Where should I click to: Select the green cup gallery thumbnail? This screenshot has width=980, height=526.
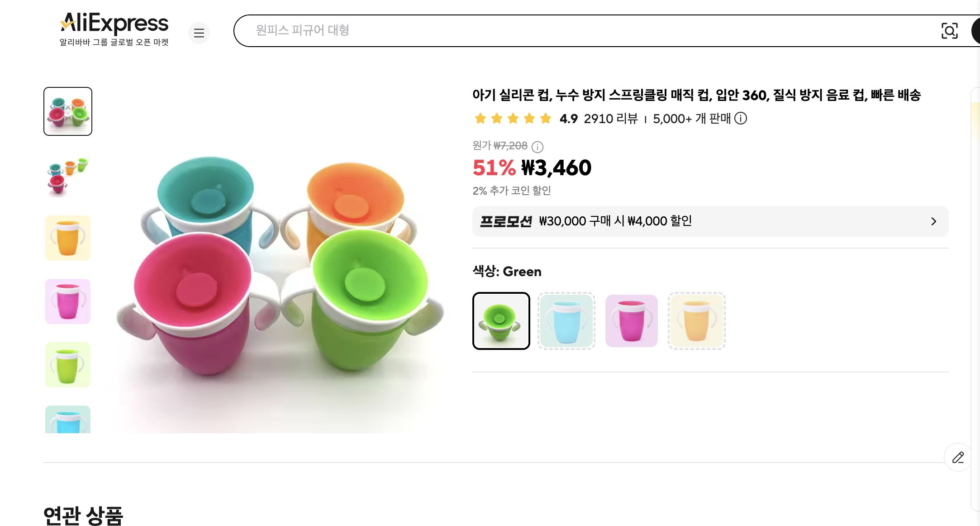pos(67,365)
